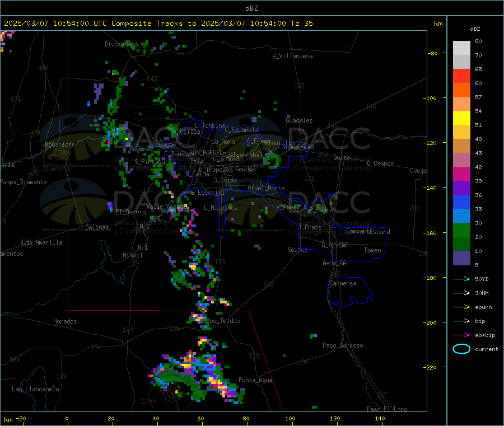Click the bip pink arrow legend icon
Viewport: 504px width, 426px height.
pos(461,321)
